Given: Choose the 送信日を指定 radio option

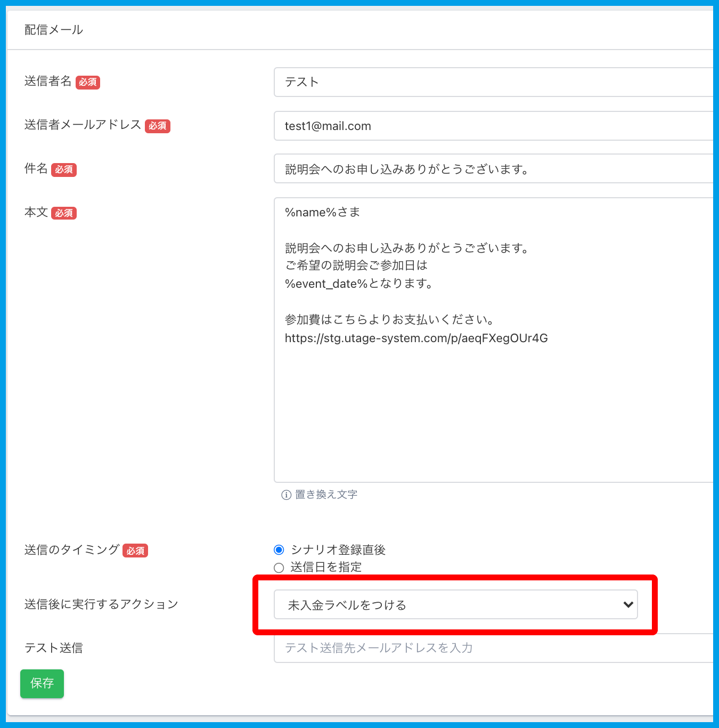Looking at the screenshot, I should click(x=279, y=568).
